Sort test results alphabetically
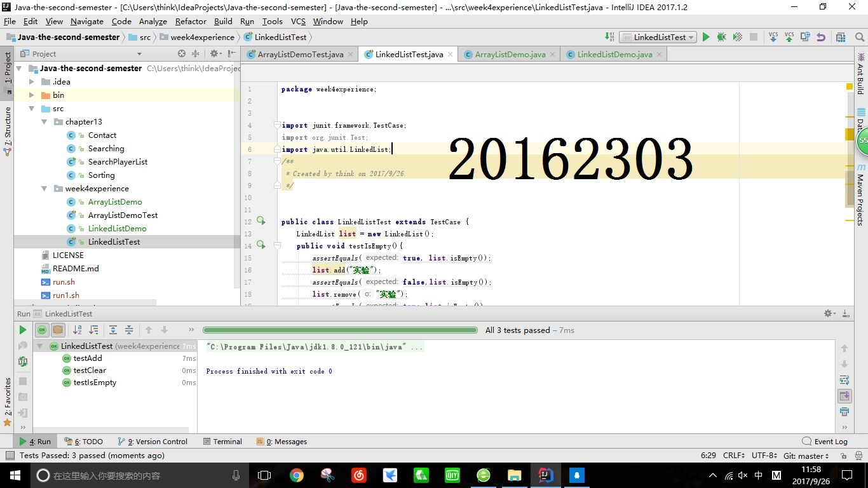Image resolution: width=868 pixels, height=488 pixels. tap(78, 330)
